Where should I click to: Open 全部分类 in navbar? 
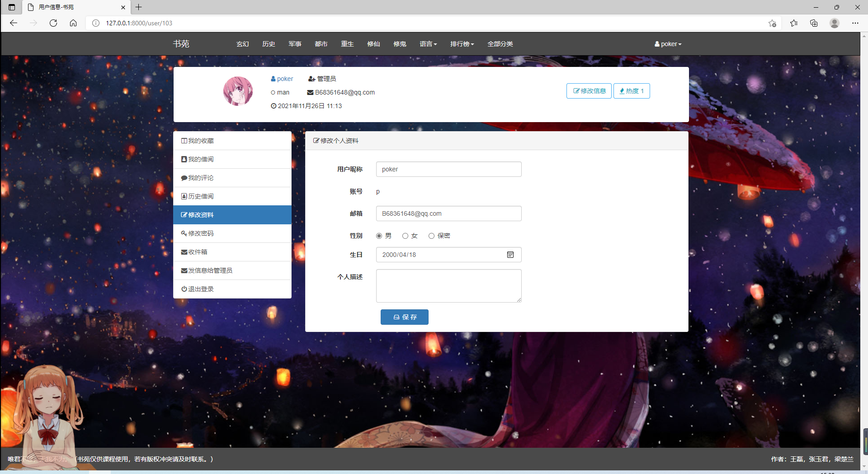(500, 44)
